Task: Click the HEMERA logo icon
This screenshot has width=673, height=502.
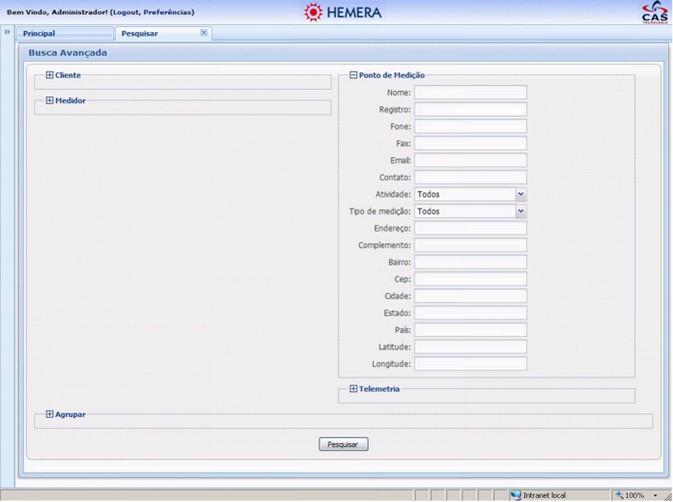Action: pyautogui.click(x=313, y=12)
